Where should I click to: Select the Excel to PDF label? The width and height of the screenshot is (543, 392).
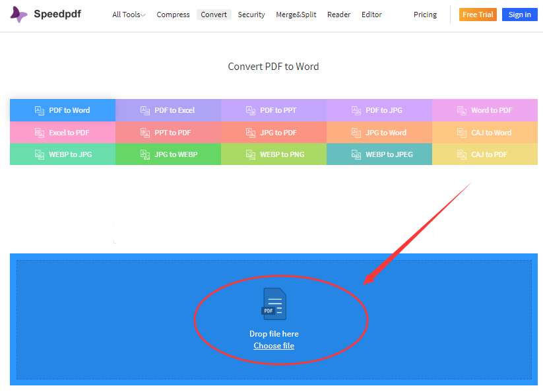pyautogui.click(x=69, y=133)
